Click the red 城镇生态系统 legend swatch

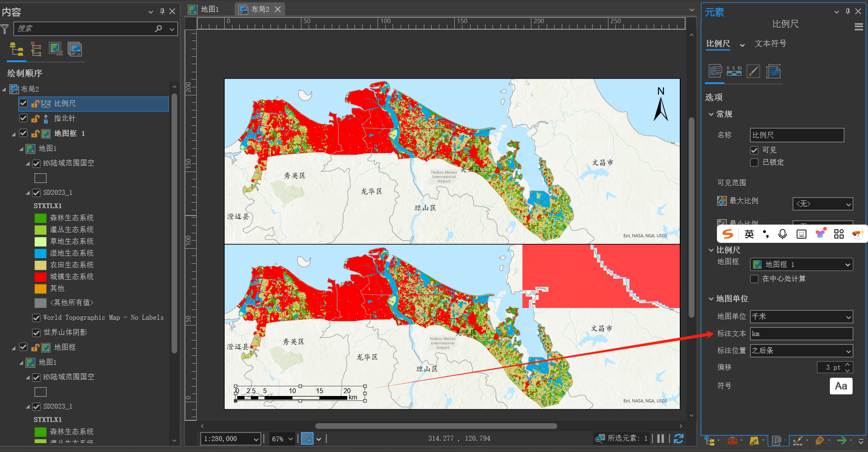pyautogui.click(x=41, y=277)
